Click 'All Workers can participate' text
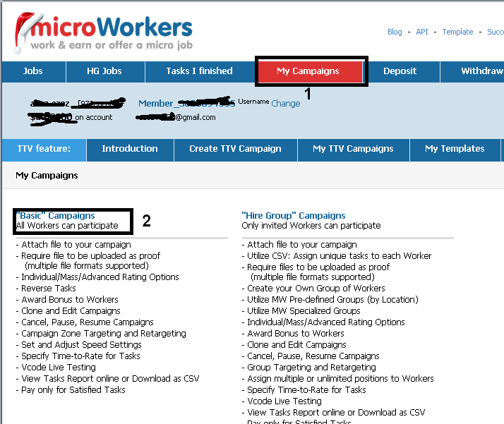This screenshot has width=504, height=424. point(67,226)
